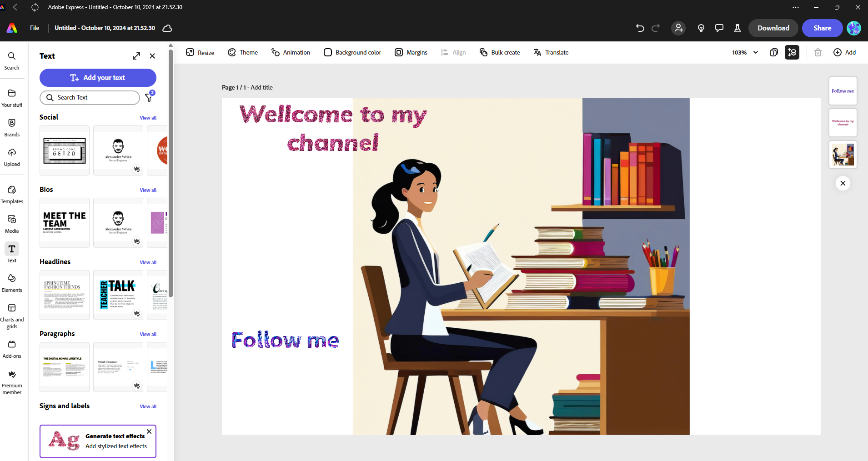The image size is (868, 461).
Task: Click the reload icon in title bar
Action: [x=35, y=7]
